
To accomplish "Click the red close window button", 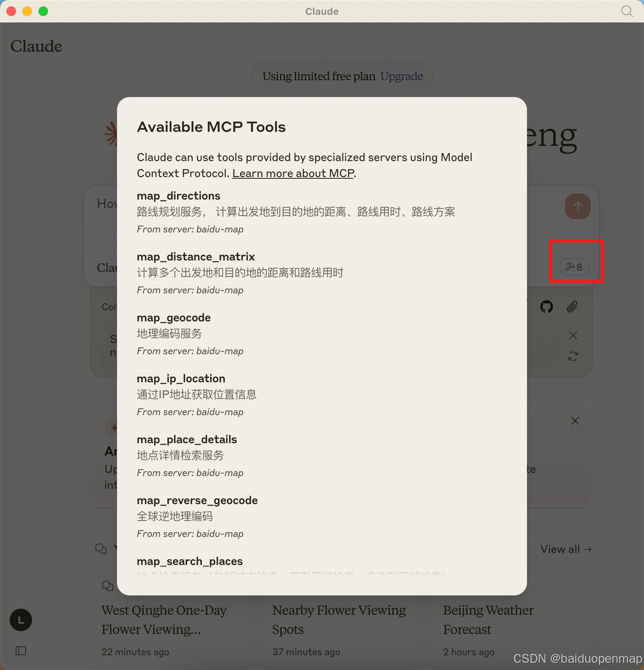I will [x=11, y=11].
